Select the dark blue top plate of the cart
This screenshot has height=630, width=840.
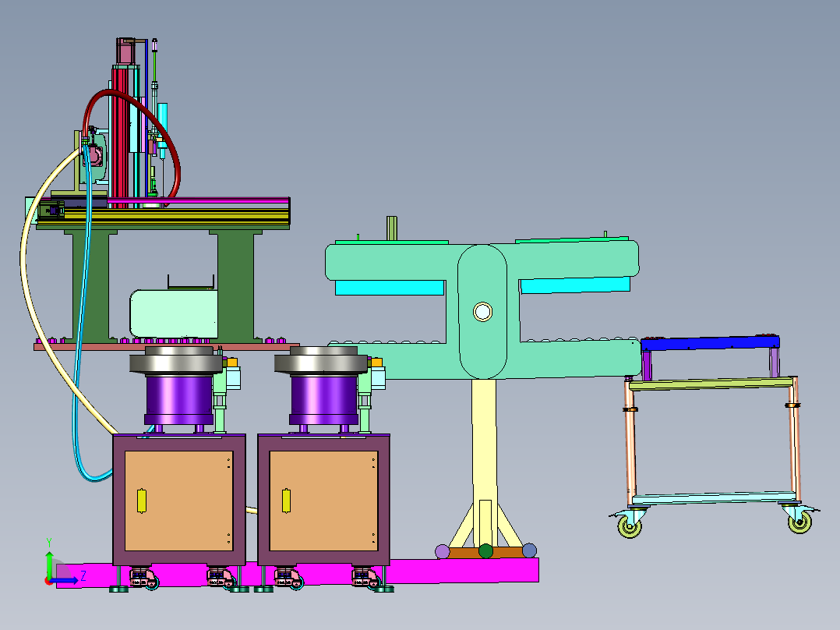click(x=710, y=342)
